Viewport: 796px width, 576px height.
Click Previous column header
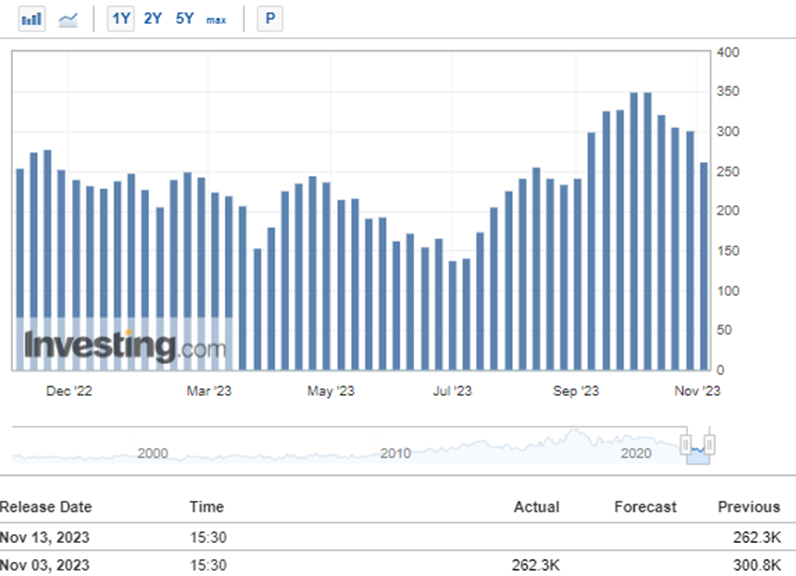click(x=749, y=506)
